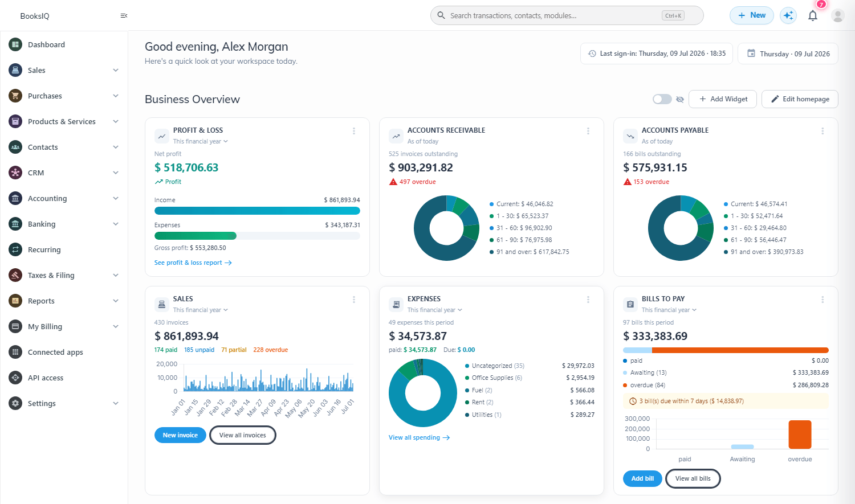Viewport: 855px width, 504px height.
Task: Click the Thursday 09 Jul 2026 date box
Action: [x=788, y=54]
